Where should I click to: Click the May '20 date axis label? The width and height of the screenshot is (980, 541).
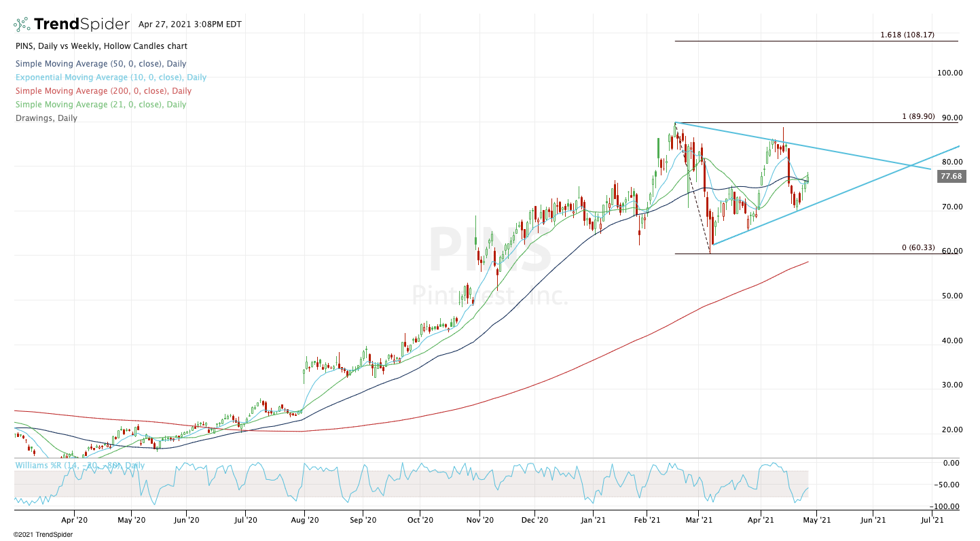[x=131, y=521]
